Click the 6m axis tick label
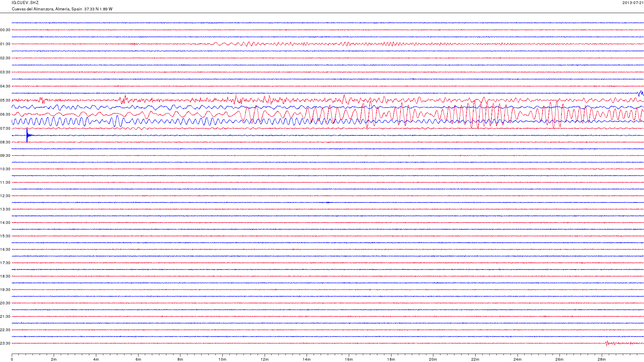 tap(138, 359)
